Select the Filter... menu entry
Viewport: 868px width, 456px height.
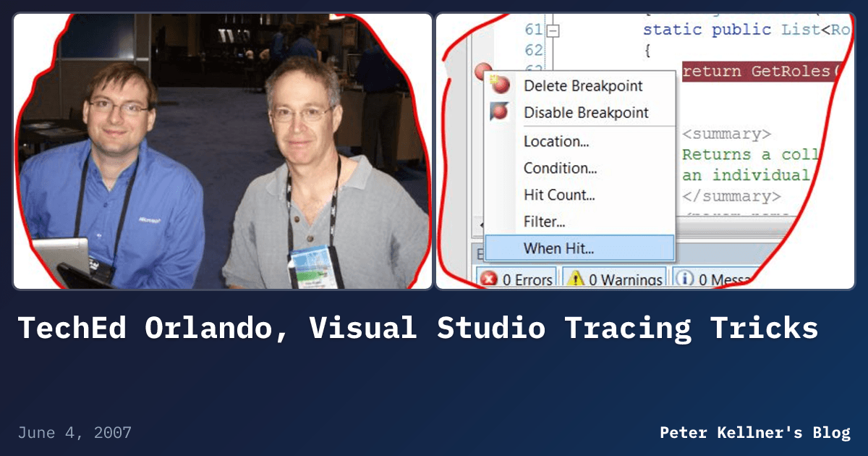tap(544, 221)
